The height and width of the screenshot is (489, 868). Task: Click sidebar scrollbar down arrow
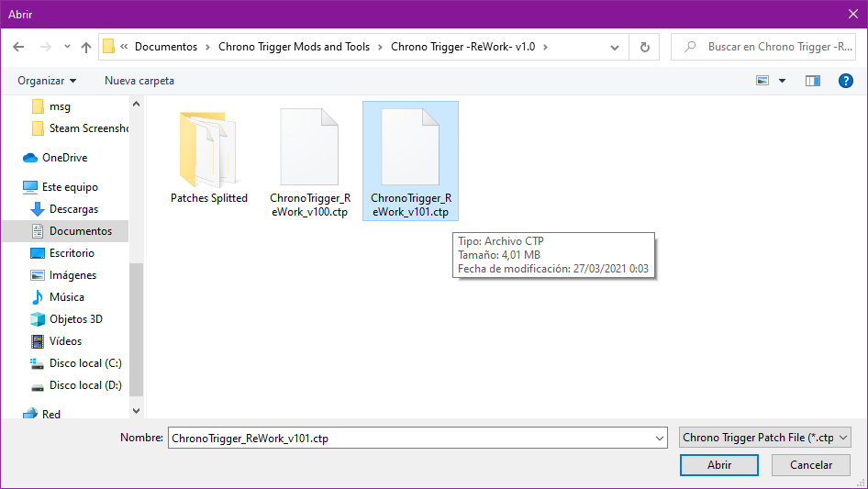click(x=136, y=411)
